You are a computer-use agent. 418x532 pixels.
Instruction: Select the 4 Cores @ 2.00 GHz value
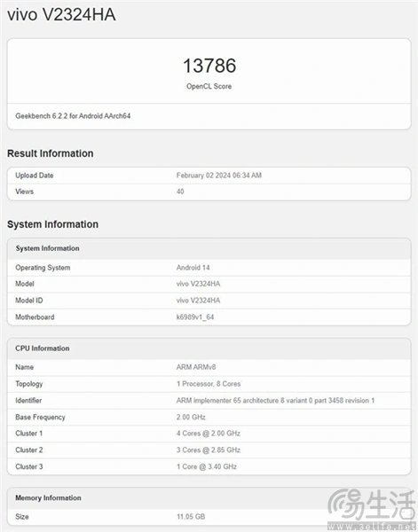click(209, 434)
